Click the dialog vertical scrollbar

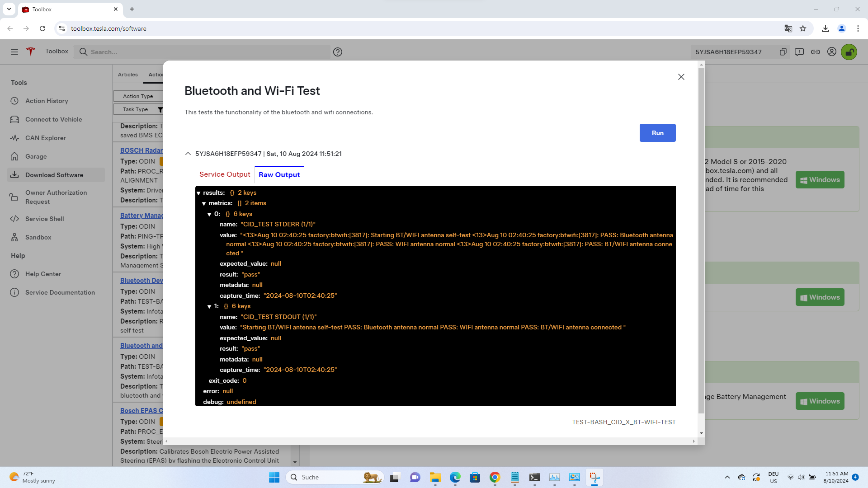[x=701, y=241]
